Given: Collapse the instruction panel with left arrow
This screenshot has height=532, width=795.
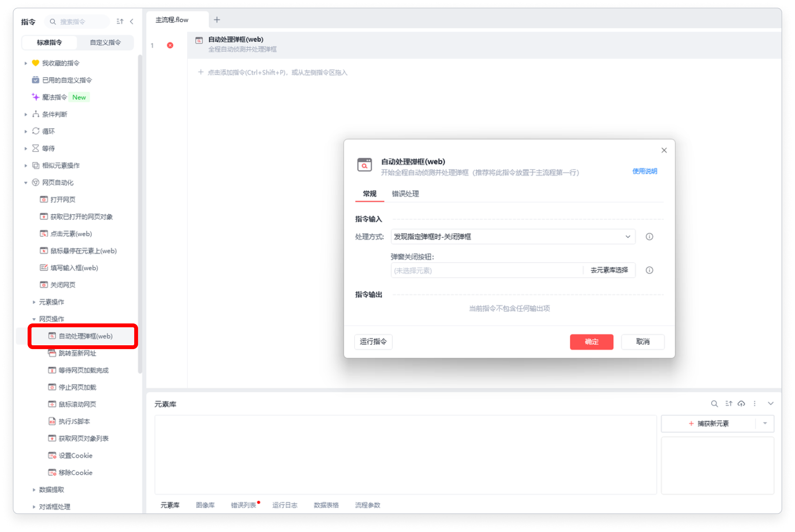Looking at the screenshot, I should click(132, 22).
